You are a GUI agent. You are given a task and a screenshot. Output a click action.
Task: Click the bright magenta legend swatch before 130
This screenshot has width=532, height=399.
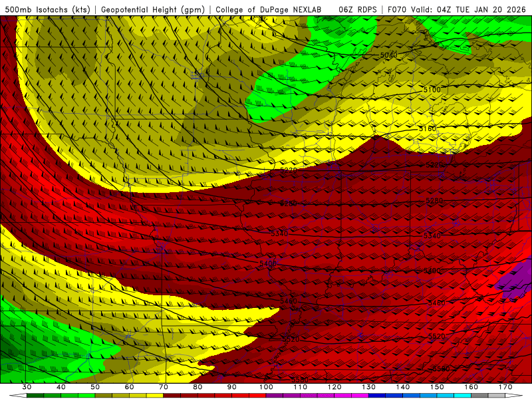pyautogui.click(x=360, y=396)
